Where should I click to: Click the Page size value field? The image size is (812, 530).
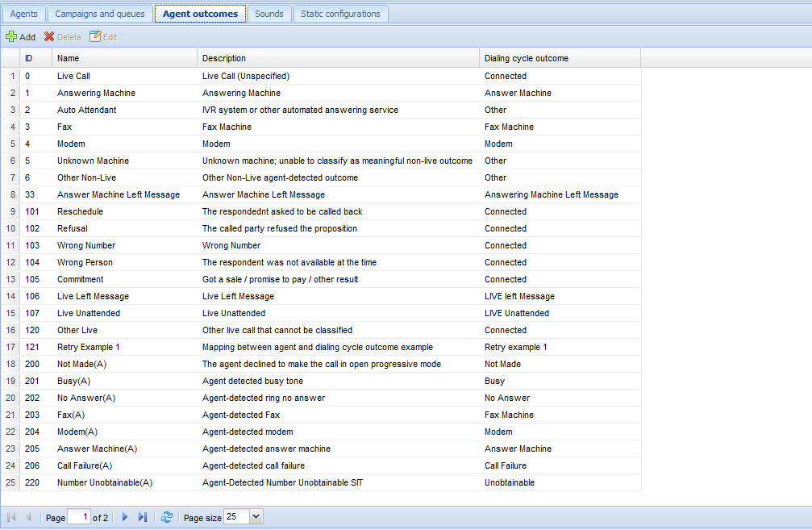pyautogui.click(x=237, y=516)
